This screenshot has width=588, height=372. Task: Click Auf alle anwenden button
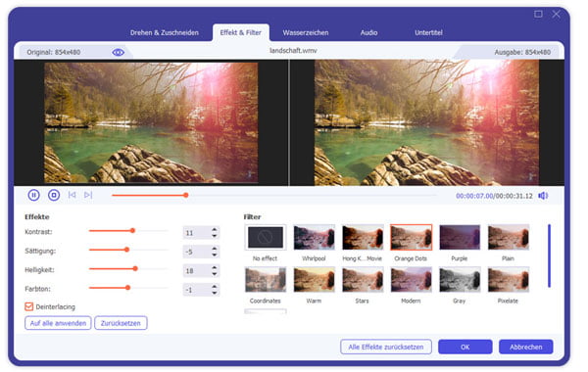(x=58, y=323)
